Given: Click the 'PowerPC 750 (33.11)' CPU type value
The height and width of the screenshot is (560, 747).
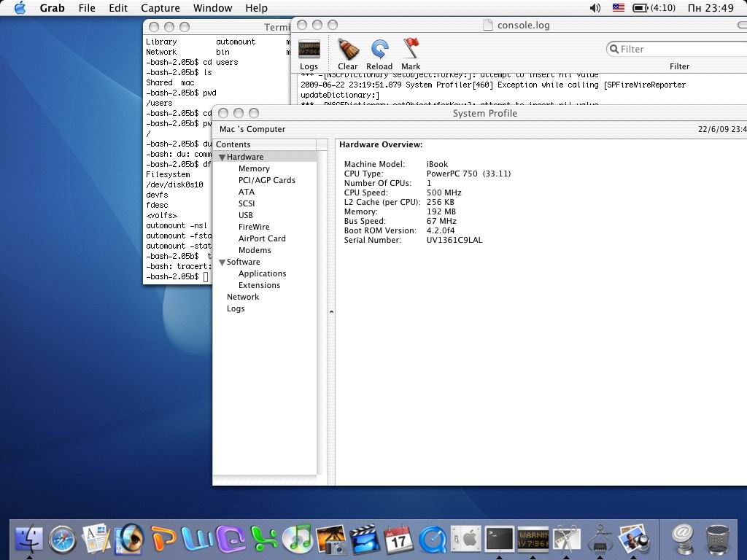Looking at the screenshot, I should coord(468,174).
